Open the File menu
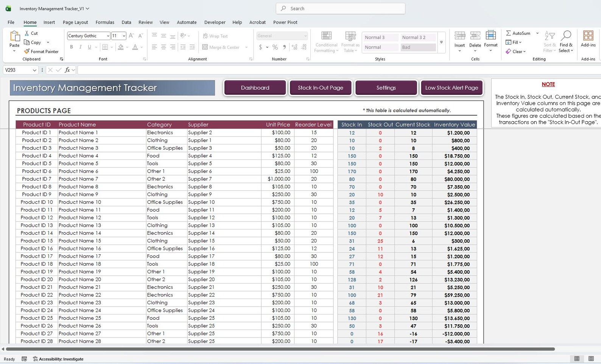 (x=11, y=22)
